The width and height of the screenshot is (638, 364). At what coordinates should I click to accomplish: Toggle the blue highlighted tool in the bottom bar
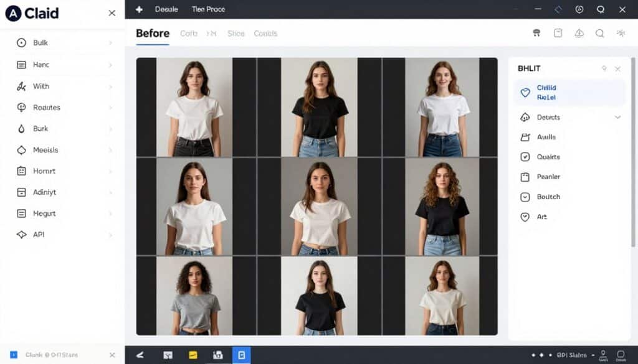(x=242, y=355)
